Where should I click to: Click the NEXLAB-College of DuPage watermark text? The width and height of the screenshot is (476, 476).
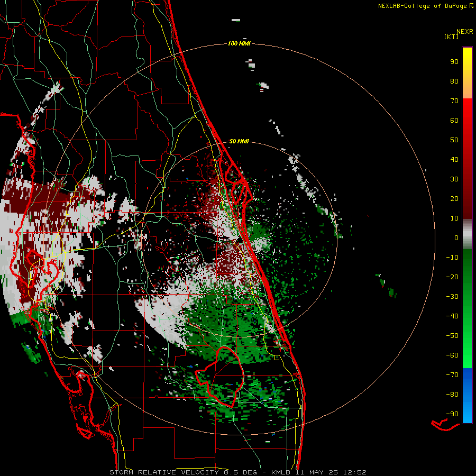(x=425, y=6)
